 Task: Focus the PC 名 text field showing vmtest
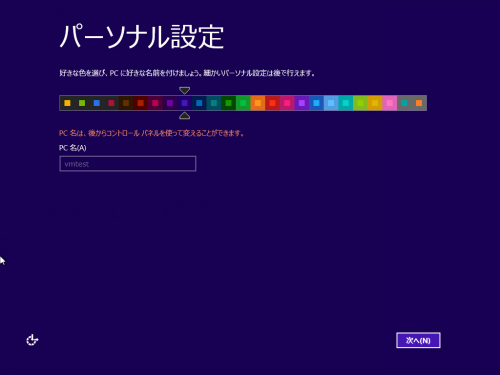pyautogui.click(x=128, y=164)
